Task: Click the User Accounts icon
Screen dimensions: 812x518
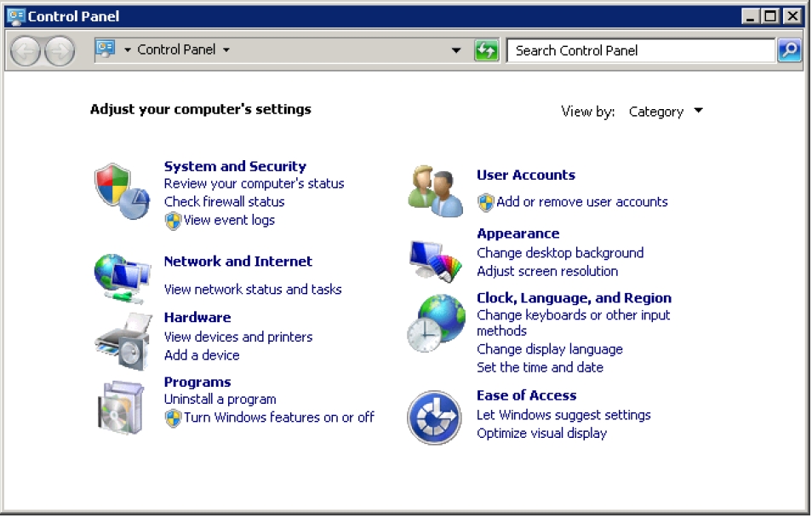Action: [435, 184]
